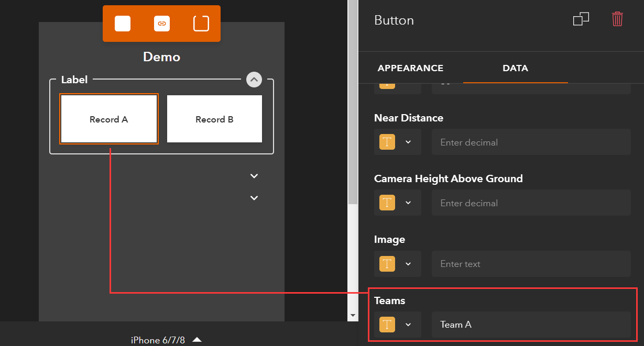Expand the second collapsed section chevron

[x=254, y=198]
